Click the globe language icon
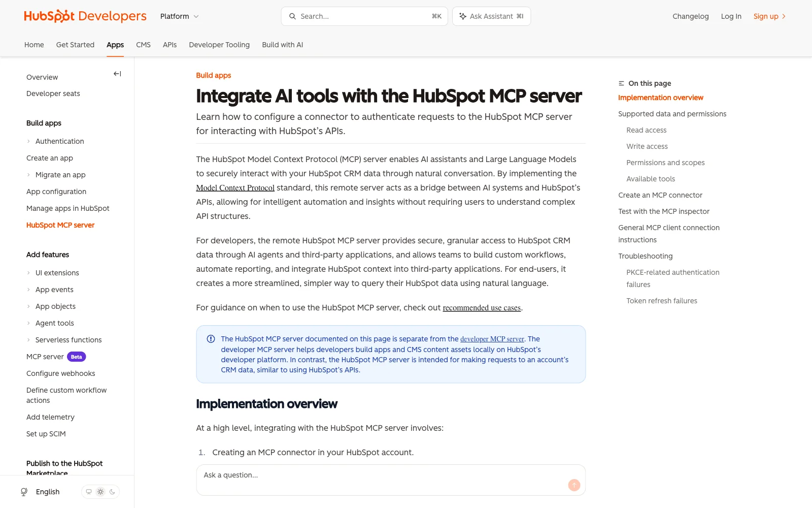The height and width of the screenshot is (508, 812). pyautogui.click(x=24, y=492)
